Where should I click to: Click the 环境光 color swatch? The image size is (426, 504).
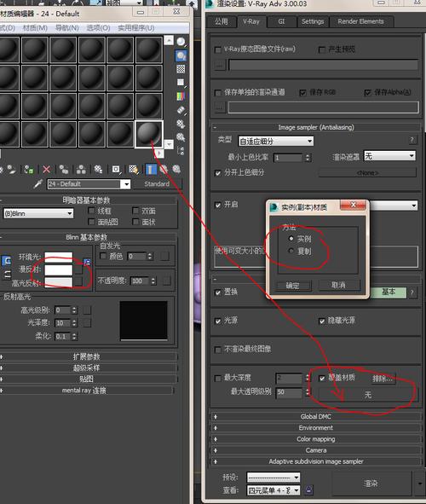59,257
